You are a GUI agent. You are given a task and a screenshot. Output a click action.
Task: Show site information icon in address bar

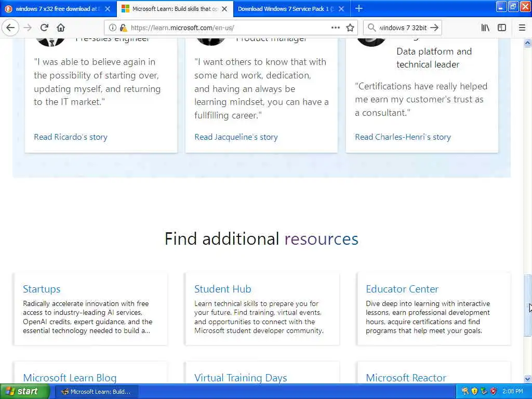[112, 28]
